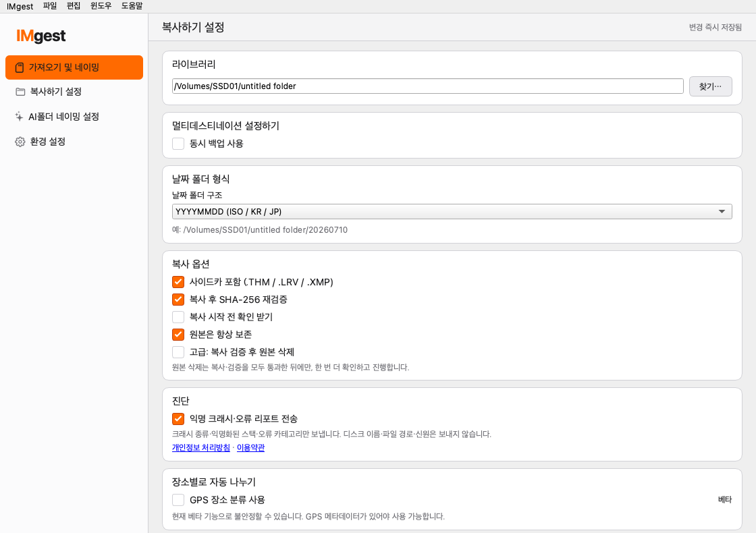Click the example path ending in 20260710
The height and width of the screenshot is (533, 756).
[x=260, y=230]
